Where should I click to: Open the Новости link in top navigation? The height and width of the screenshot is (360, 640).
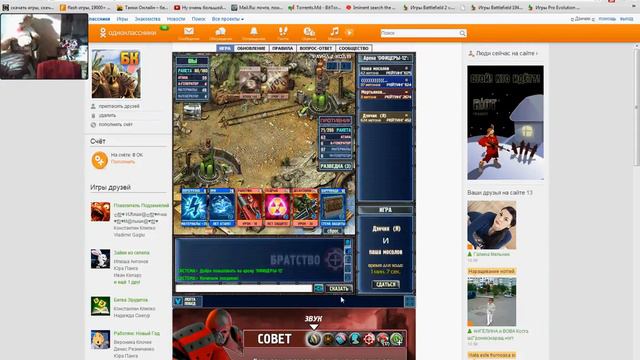point(176,19)
